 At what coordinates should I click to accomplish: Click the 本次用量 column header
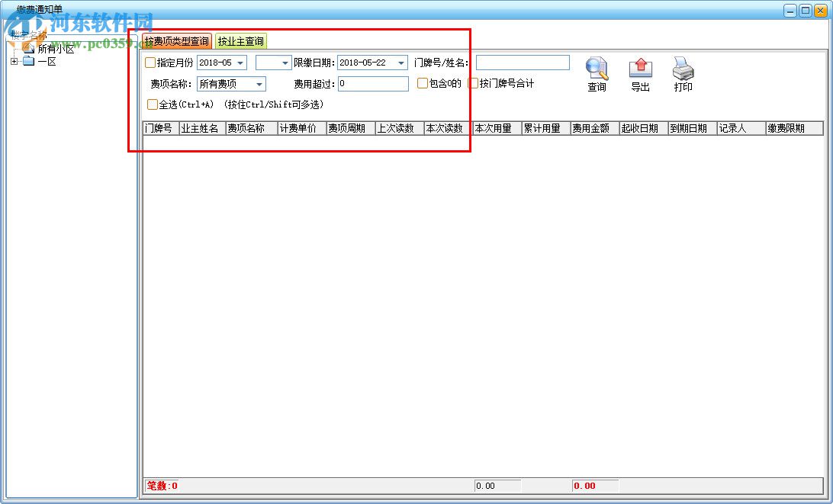[497, 128]
